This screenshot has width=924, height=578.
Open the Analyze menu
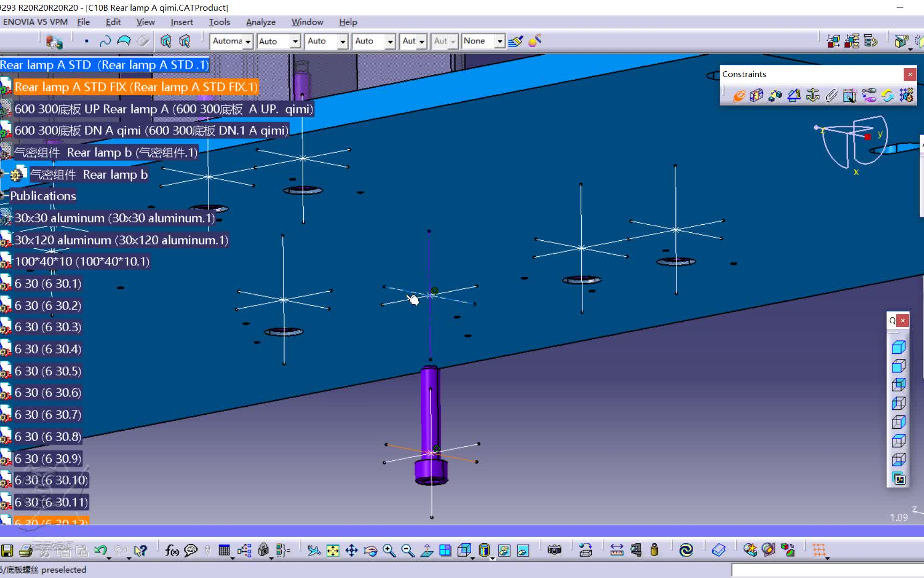[260, 22]
